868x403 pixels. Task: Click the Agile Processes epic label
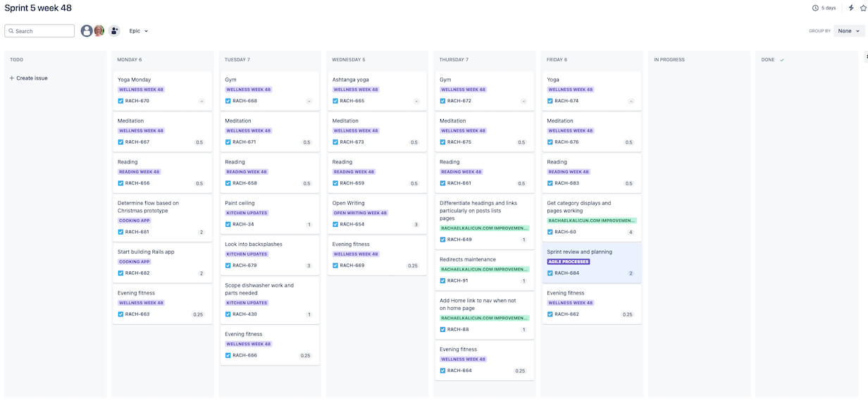pyautogui.click(x=568, y=262)
